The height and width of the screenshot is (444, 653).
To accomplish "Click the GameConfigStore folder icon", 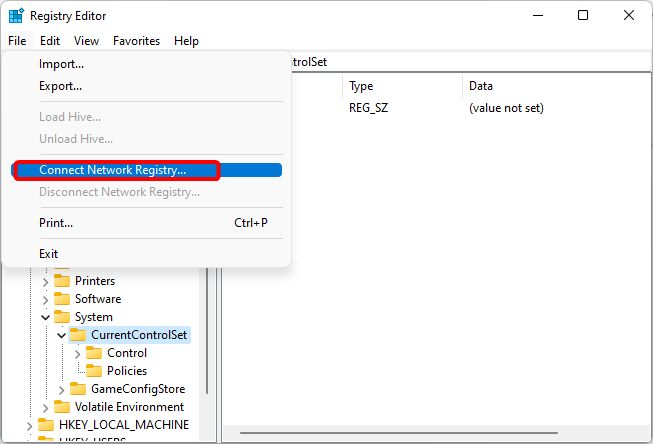I will 78,389.
